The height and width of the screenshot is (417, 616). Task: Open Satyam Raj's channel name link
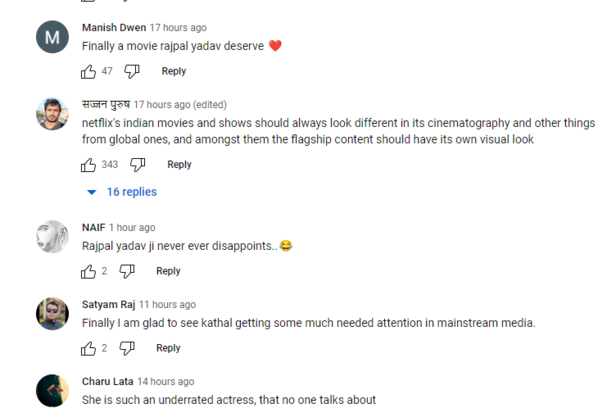(108, 304)
